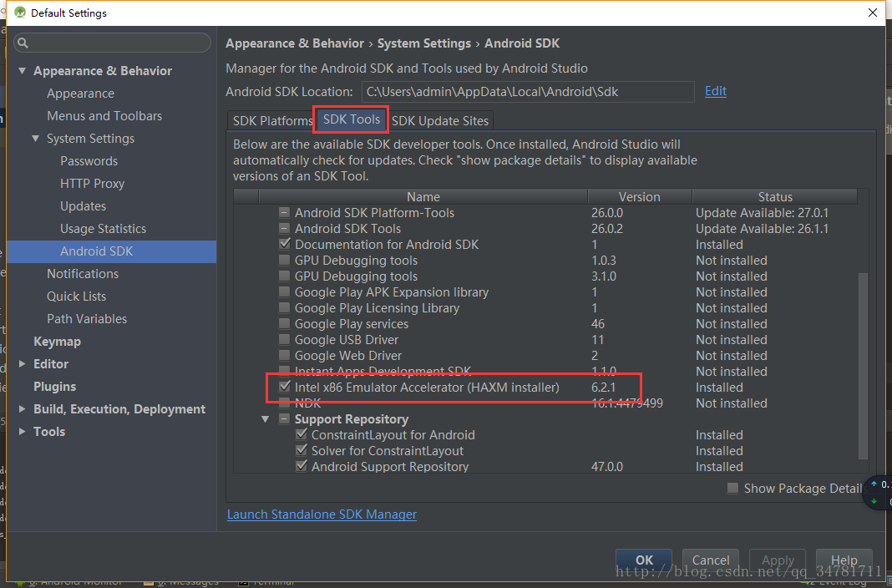Toggle the Support Repository group checkbox
The width and height of the screenshot is (892, 588).
pyautogui.click(x=284, y=419)
